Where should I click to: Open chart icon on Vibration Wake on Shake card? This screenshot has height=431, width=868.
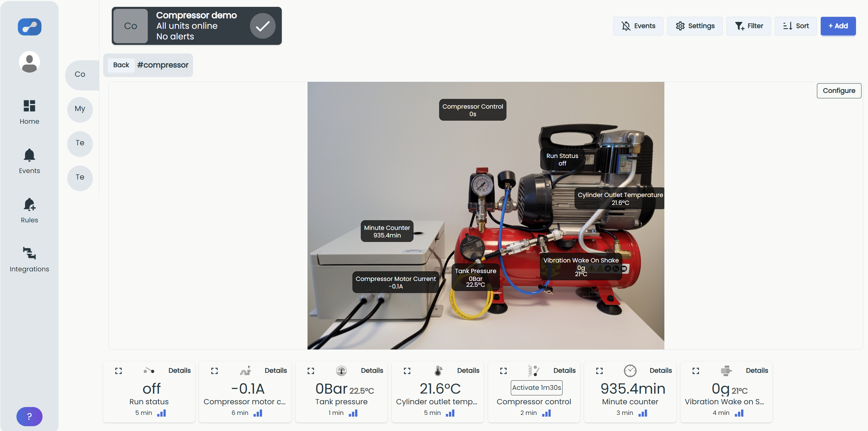(739, 413)
